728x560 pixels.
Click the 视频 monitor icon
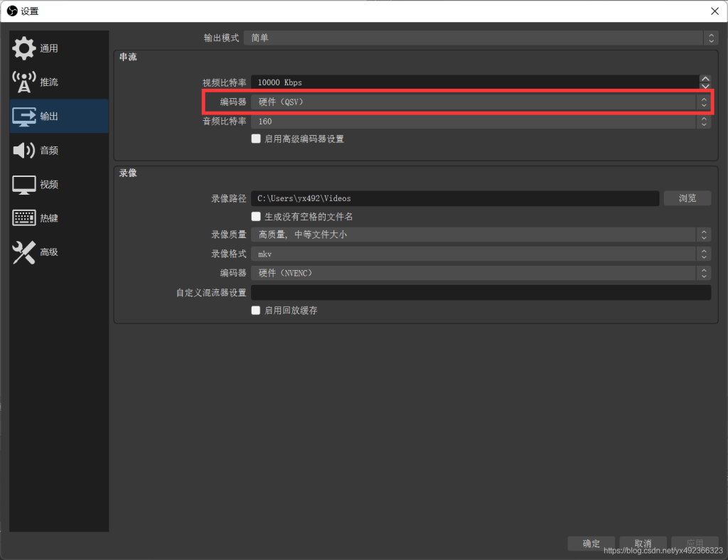tap(24, 185)
